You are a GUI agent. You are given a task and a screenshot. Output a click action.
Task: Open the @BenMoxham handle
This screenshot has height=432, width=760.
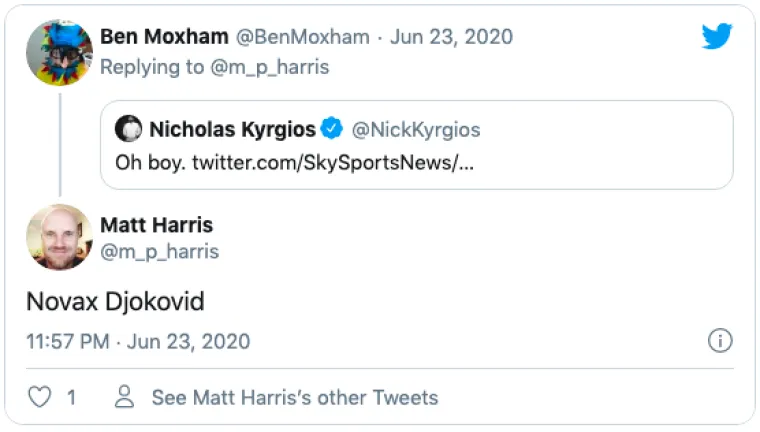pos(301,37)
